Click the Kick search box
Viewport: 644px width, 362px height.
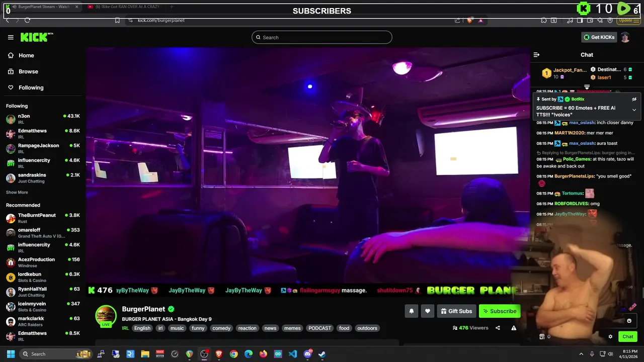click(x=322, y=37)
